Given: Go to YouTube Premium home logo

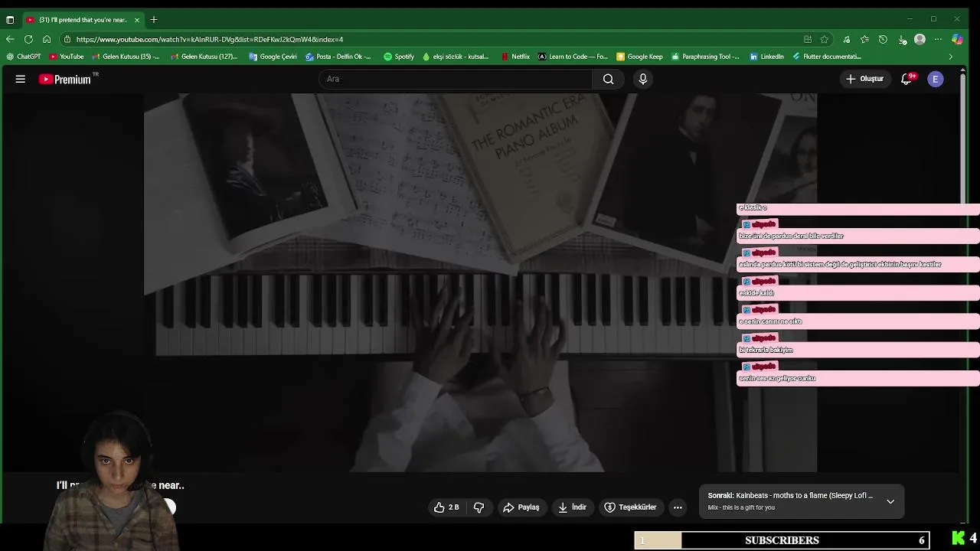Looking at the screenshot, I should pyautogui.click(x=65, y=79).
